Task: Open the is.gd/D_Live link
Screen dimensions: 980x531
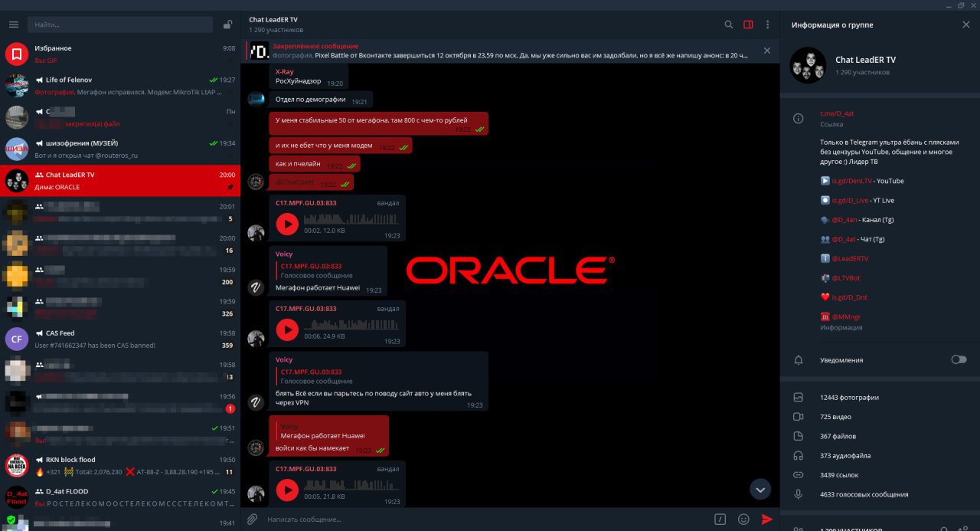Action: click(851, 200)
